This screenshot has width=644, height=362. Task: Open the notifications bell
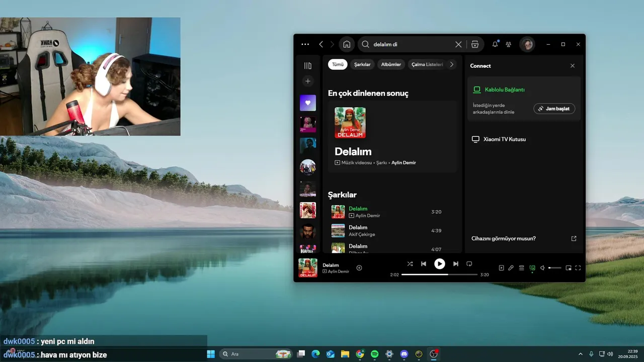tap(495, 44)
